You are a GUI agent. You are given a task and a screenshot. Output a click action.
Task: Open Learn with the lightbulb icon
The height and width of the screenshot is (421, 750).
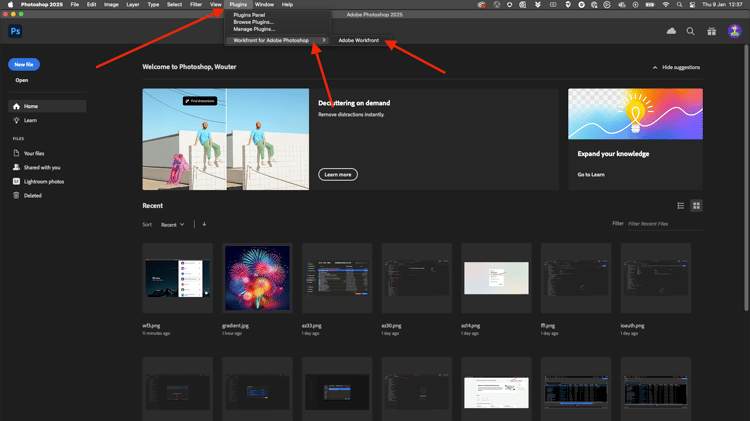point(30,120)
